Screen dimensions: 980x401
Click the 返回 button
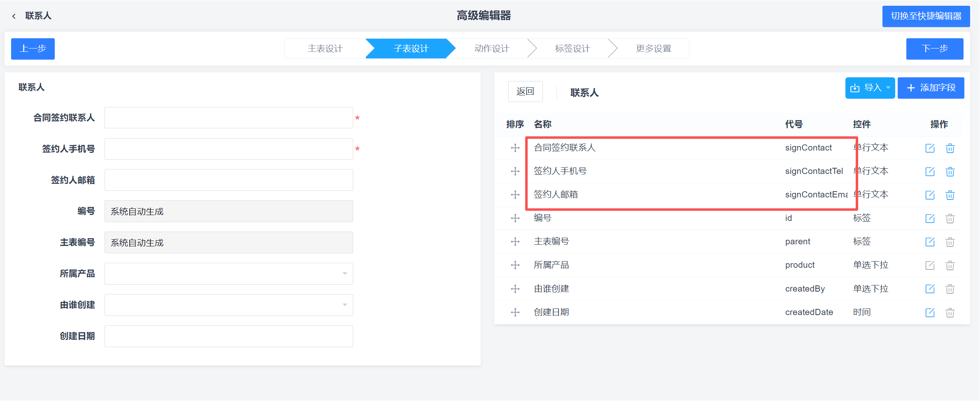(x=525, y=91)
